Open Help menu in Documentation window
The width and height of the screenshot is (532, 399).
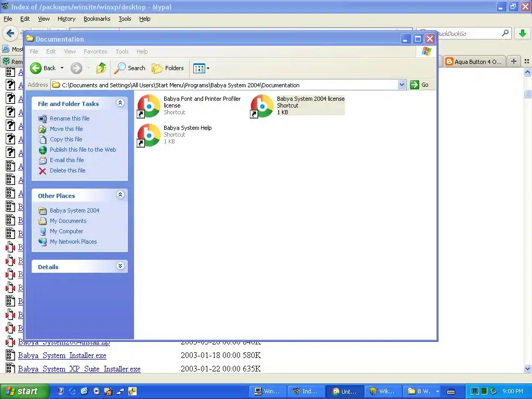[x=142, y=51]
